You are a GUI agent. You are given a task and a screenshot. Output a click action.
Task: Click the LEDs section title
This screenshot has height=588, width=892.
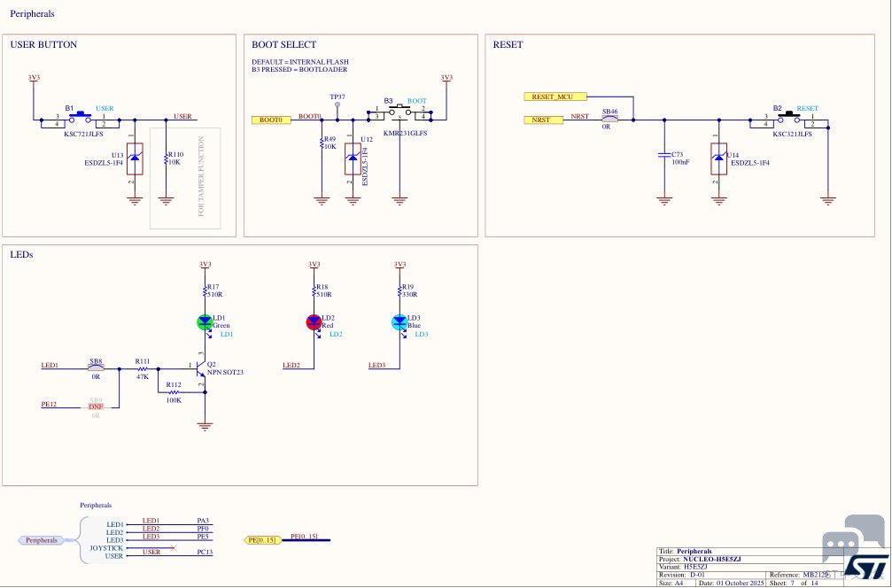[21, 255]
